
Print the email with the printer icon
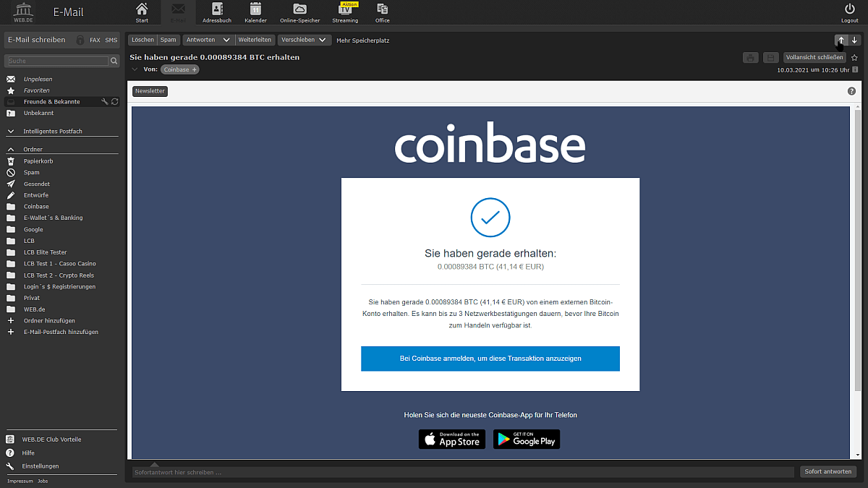tap(751, 57)
